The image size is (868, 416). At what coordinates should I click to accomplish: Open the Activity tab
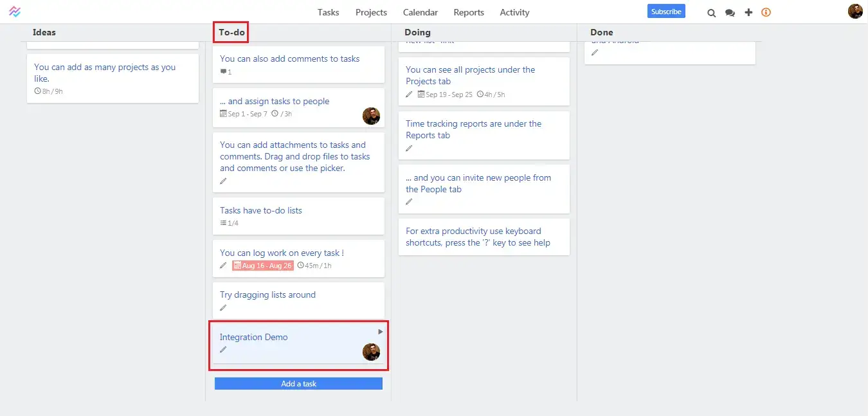(514, 12)
